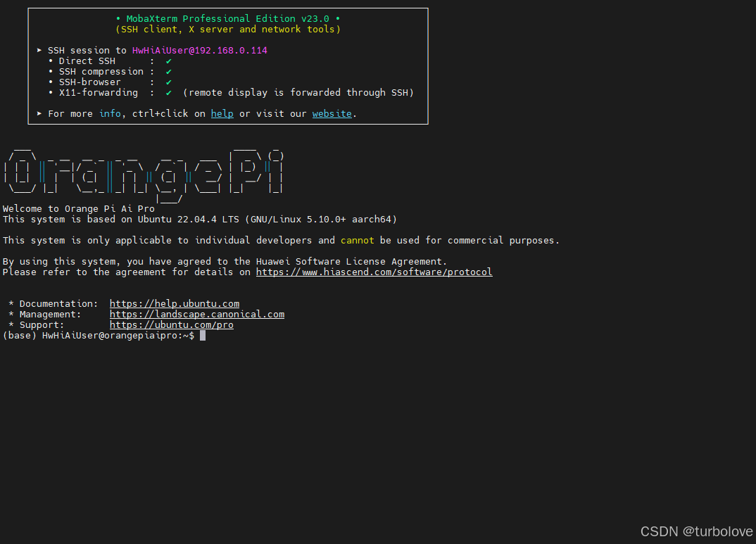Click the '* Support:' label

36,324
